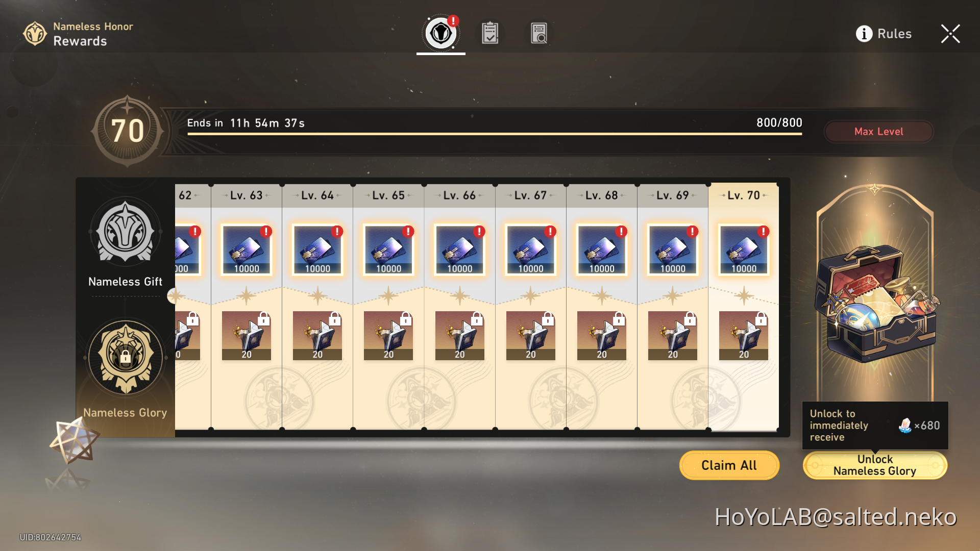Click the Claim All button
Image resolution: width=980 pixels, height=551 pixels.
729,465
